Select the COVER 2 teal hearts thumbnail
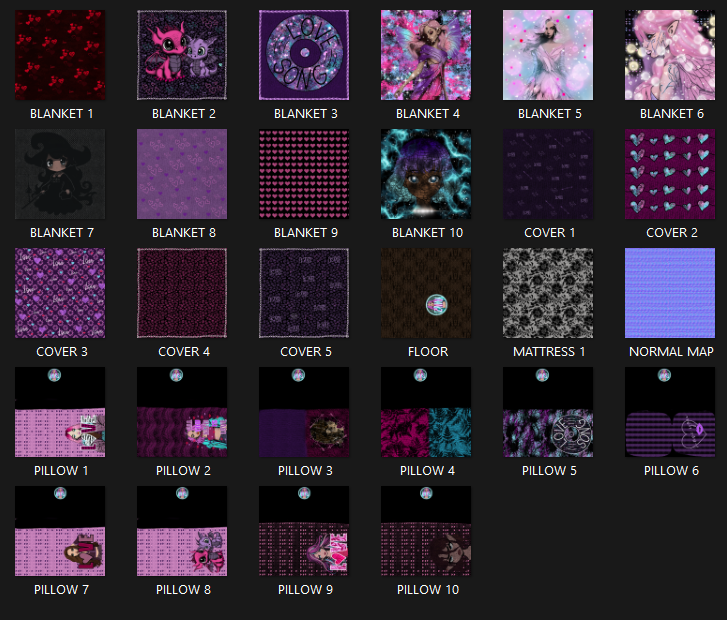The width and height of the screenshot is (727, 620). (x=671, y=174)
